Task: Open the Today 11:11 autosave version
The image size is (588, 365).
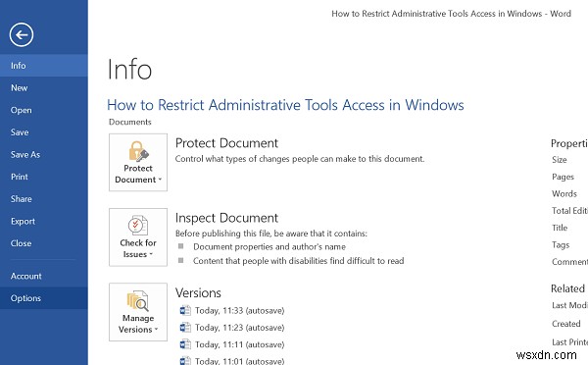Action: (x=232, y=344)
